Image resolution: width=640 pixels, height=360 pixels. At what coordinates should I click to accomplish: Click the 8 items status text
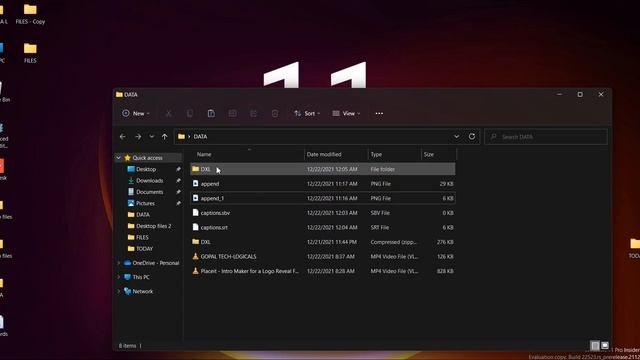pos(127,346)
